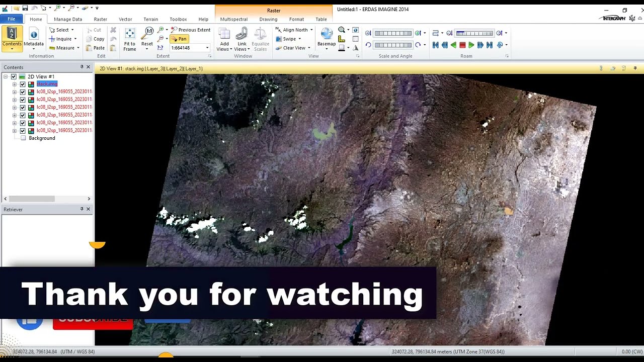
Task: Close the Retriever panel
Action: tap(88, 209)
